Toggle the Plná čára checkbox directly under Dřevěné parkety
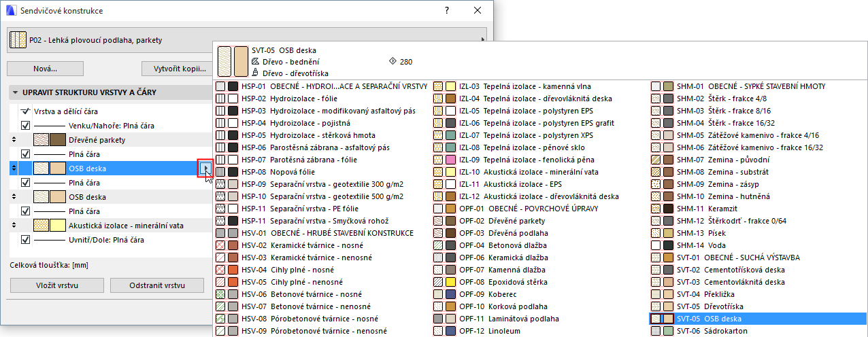The width and height of the screenshot is (868, 337). pos(25,154)
